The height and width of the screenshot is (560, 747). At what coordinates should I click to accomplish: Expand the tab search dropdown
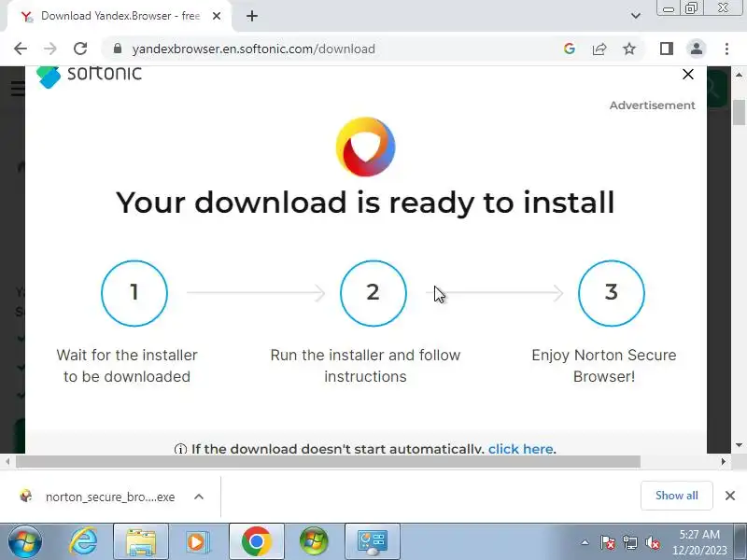coord(636,16)
